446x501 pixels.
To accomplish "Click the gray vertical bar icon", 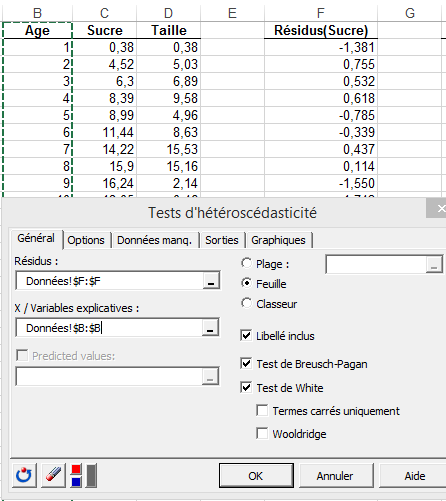I will [91, 475].
